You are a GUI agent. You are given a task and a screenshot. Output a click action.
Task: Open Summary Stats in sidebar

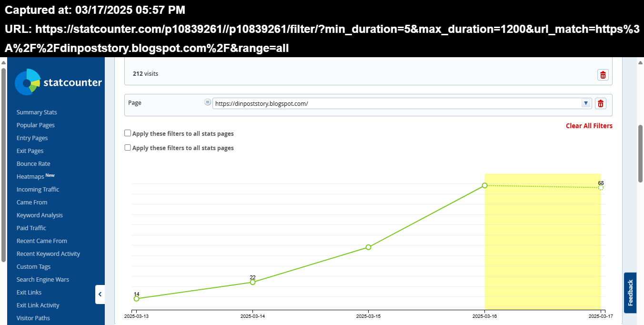click(37, 112)
